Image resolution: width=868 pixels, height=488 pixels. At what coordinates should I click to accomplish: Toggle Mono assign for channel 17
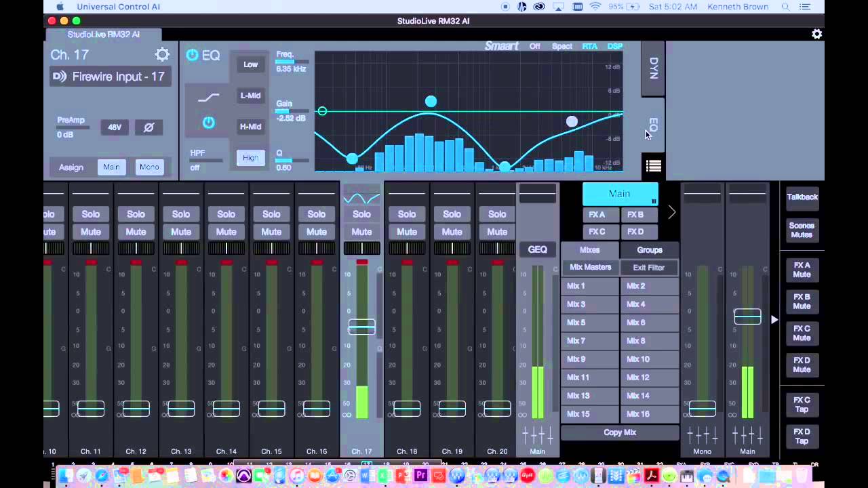pos(149,167)
